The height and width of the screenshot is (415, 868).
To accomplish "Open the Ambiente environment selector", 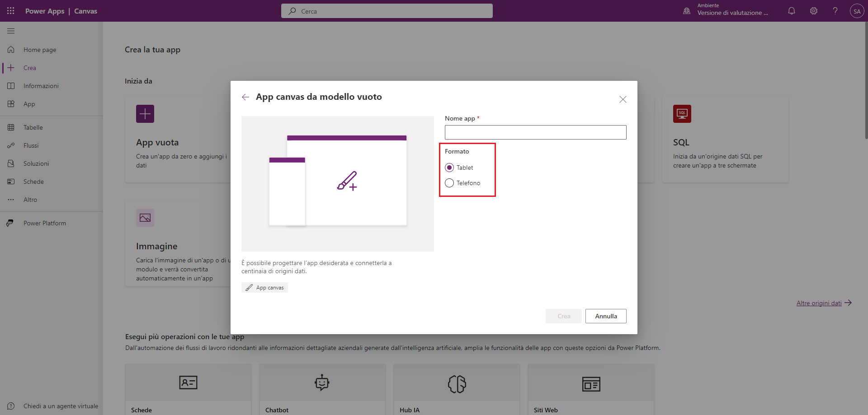I will (x=732, y=10).
